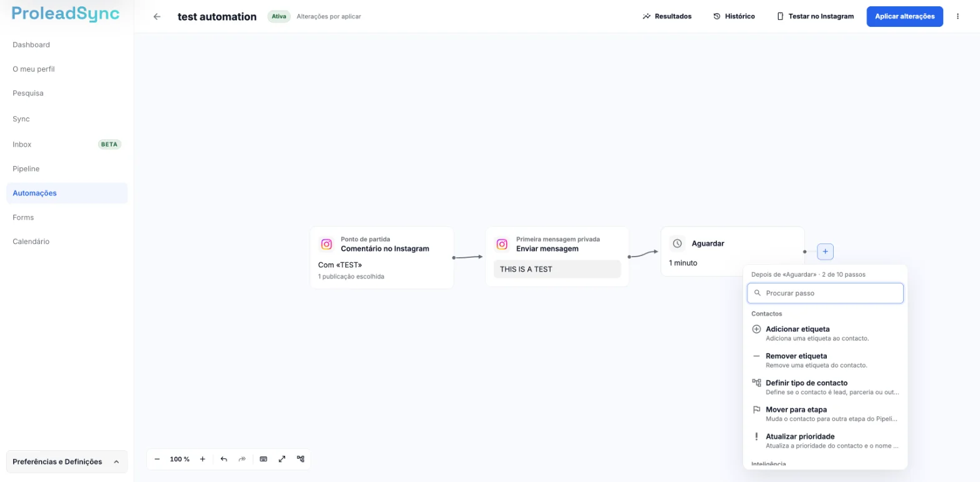The width and height of the screenshot is (980, 482).
Task: Open the Inbox beta section
Action: pos(67,144)
